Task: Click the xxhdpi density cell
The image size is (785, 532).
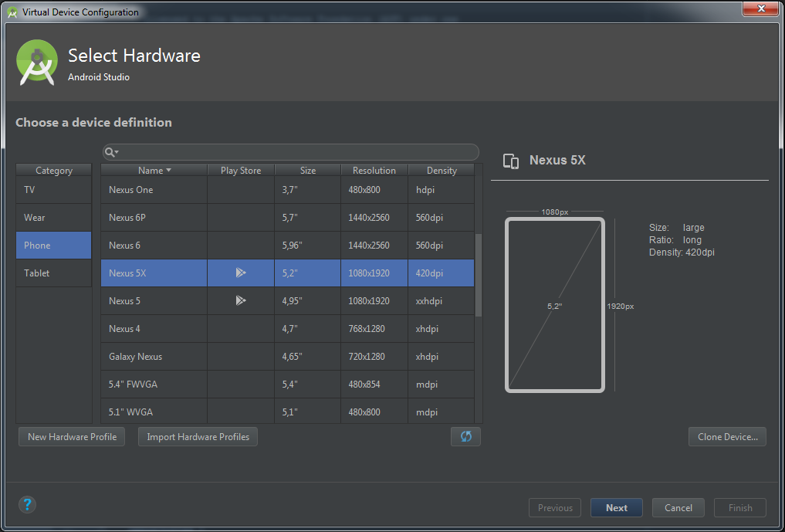Action: [441, 301]
